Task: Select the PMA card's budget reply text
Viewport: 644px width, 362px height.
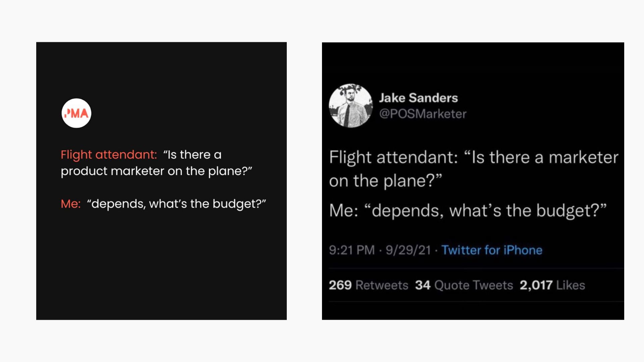Action: pos(176,204)
